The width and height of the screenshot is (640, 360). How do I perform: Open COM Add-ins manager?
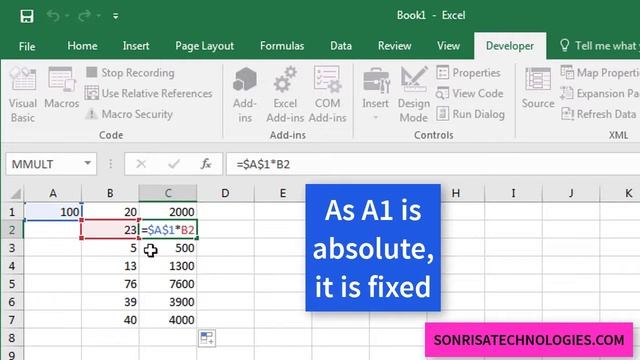point(327,95)
